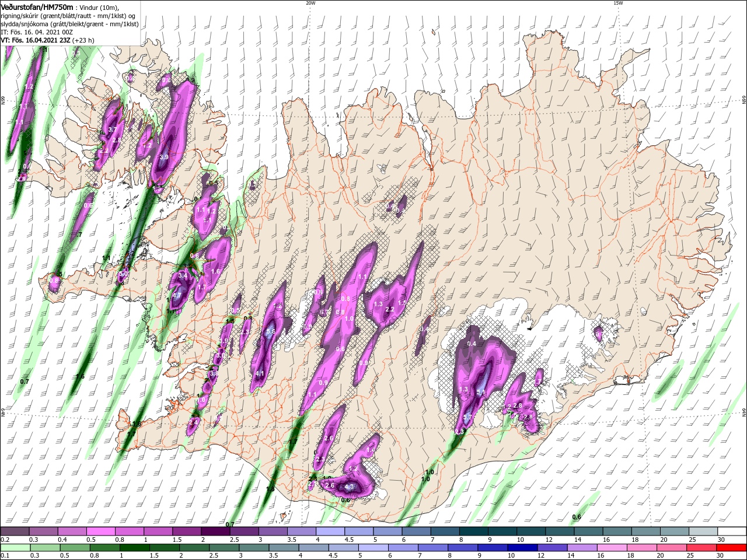This screenshot has height=560, width=747.
Task: Click lower legend swatch starting at 4
Action: 313,548
